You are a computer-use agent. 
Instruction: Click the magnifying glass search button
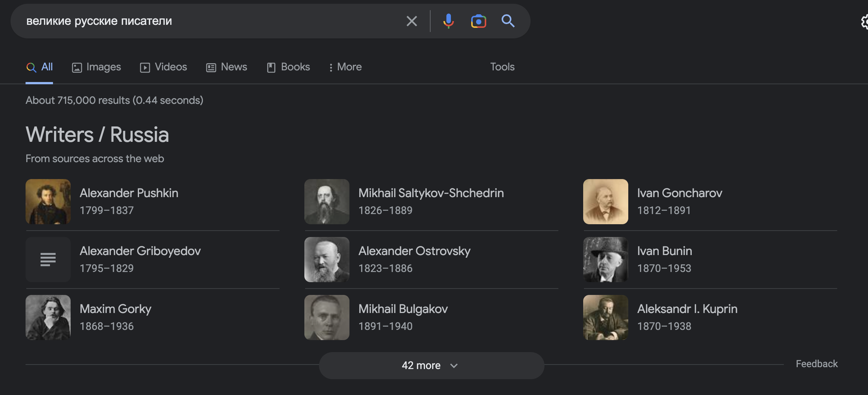[x=508, y=21]
